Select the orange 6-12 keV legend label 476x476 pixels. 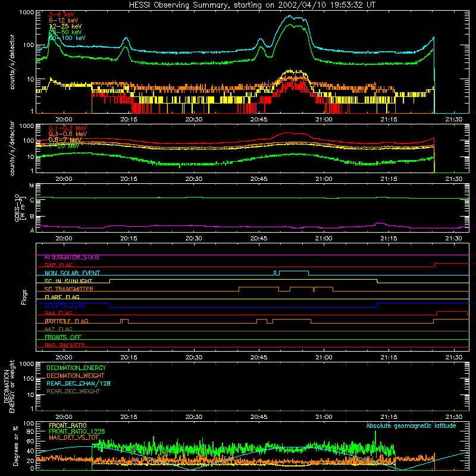[64, 20]
